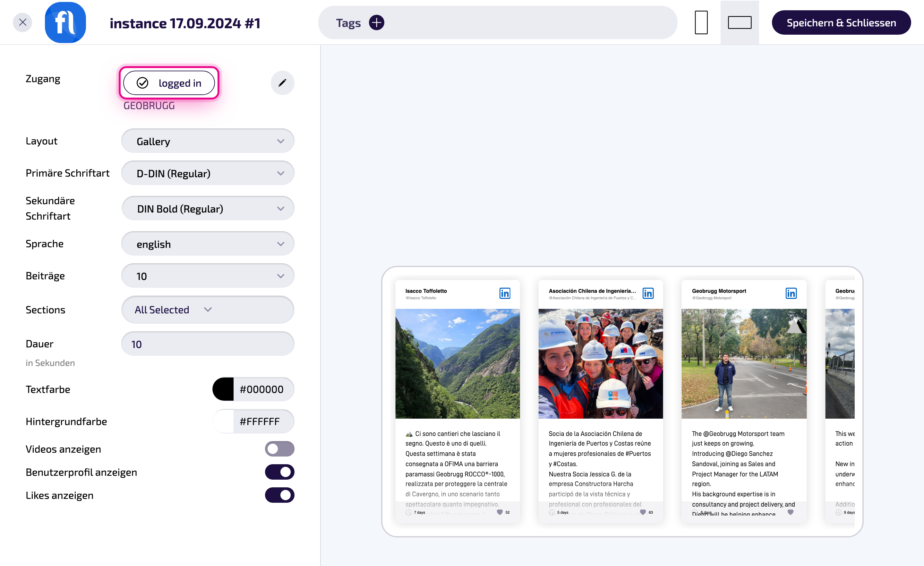Screen dimensions: 924x566
Task: Click the Tags input bar
Action: tap(498, 22)
